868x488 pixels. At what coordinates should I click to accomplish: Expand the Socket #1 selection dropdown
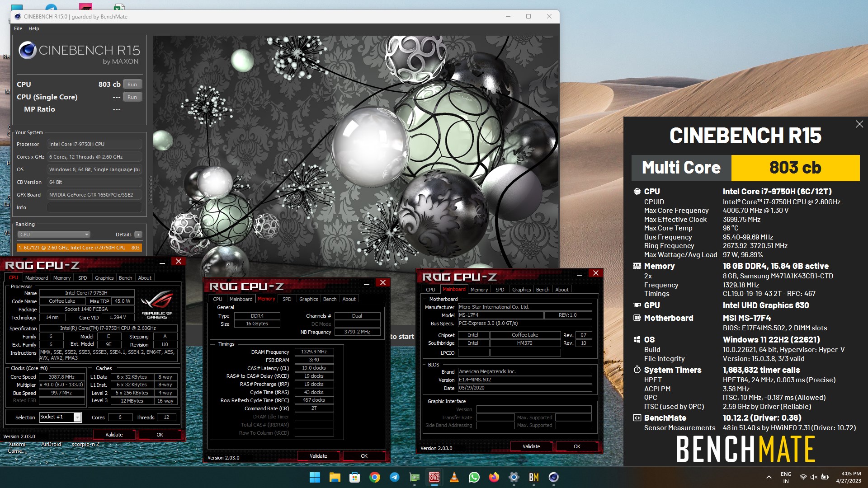click(77, 418)
